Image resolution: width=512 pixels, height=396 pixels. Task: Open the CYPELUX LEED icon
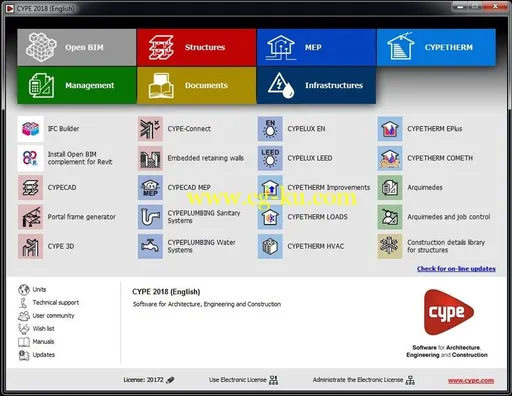point(270,158)
